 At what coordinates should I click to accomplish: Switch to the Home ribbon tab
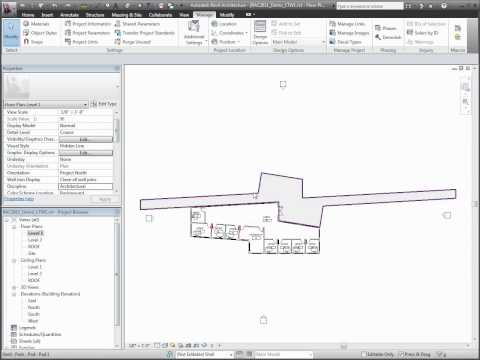(x=28, y=15)
